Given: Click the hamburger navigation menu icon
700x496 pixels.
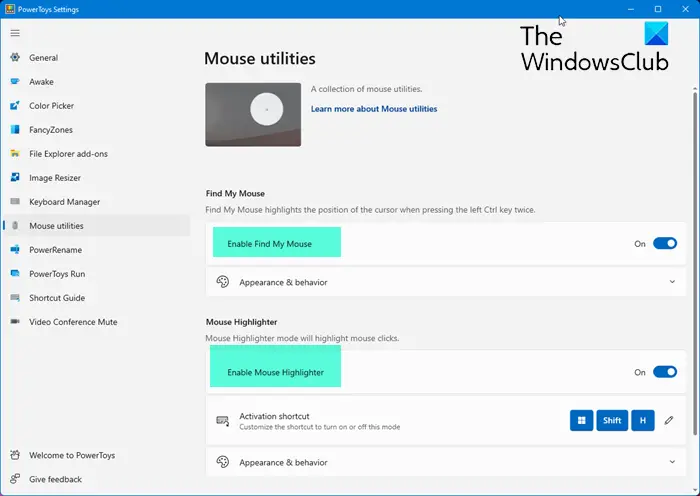Looking at the screenshot, I should click(15, 33).
